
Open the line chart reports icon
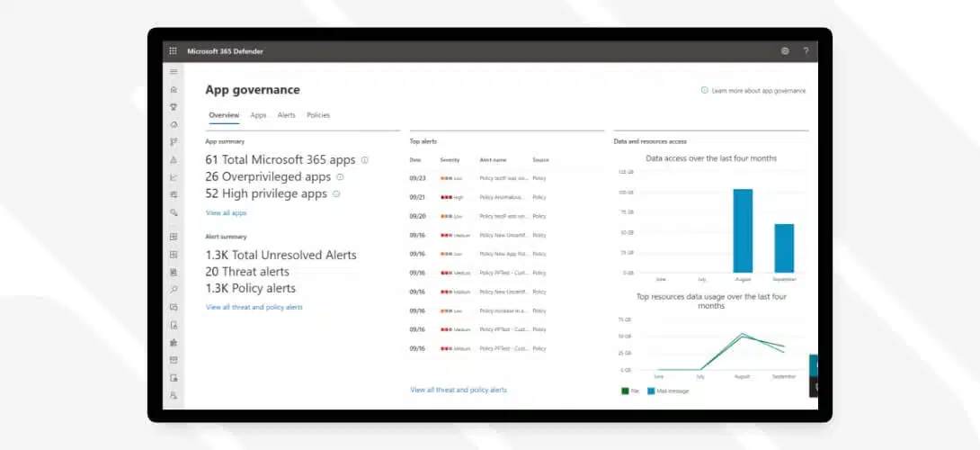coord(174,177)
